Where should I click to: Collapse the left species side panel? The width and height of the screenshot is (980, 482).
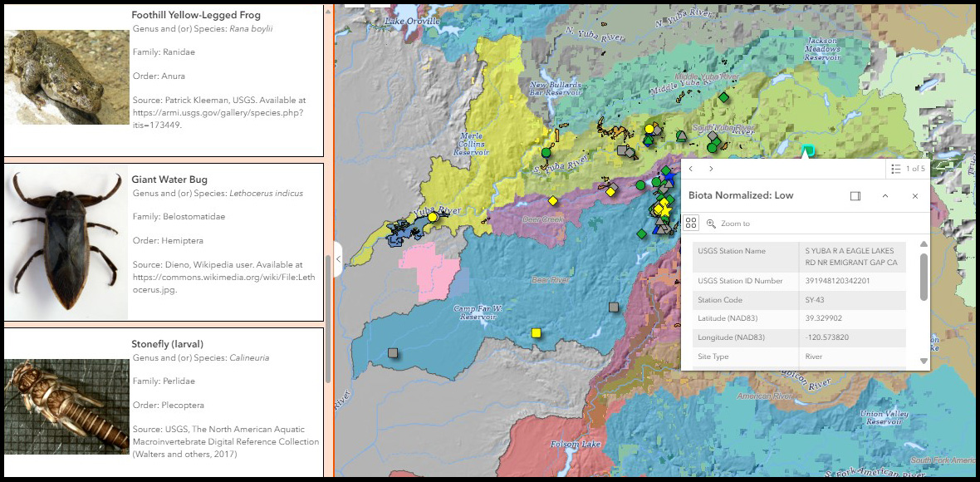coord(338,258)
